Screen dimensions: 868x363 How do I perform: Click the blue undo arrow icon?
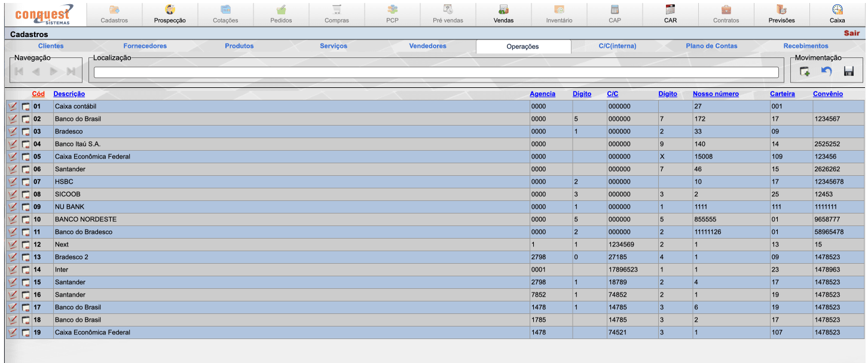827,72
